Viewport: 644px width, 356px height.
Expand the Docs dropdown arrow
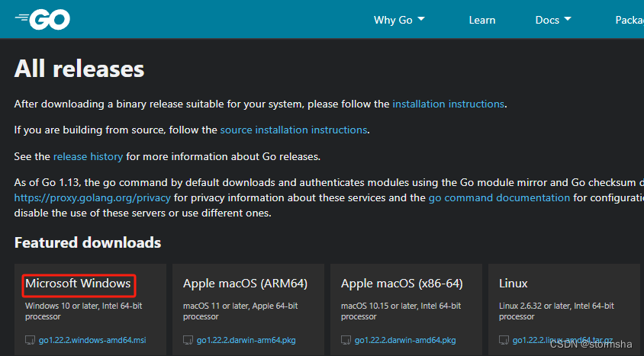coord(568,19)
